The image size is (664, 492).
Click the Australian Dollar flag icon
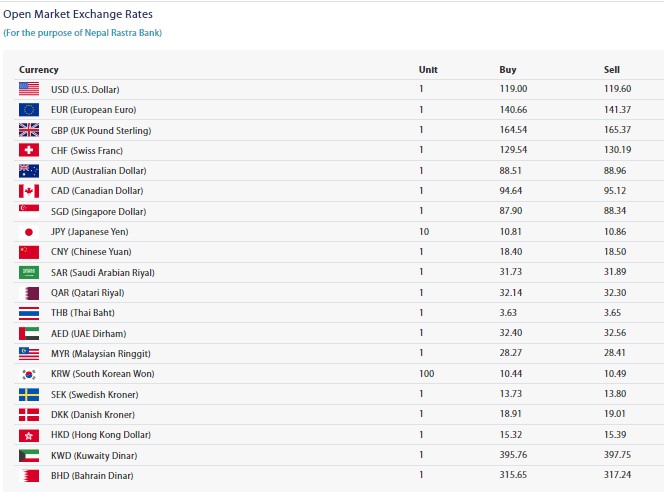tap(29, 171)
